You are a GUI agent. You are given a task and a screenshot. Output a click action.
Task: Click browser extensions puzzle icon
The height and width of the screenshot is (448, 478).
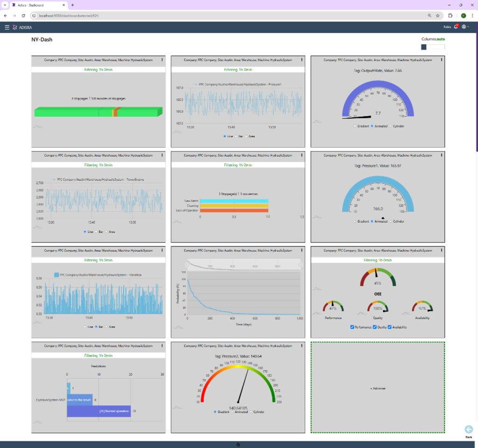(450, 15)
